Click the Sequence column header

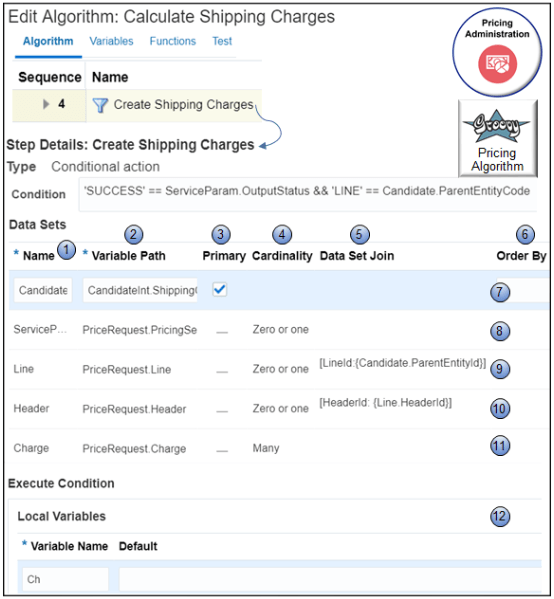pos(50,77)
